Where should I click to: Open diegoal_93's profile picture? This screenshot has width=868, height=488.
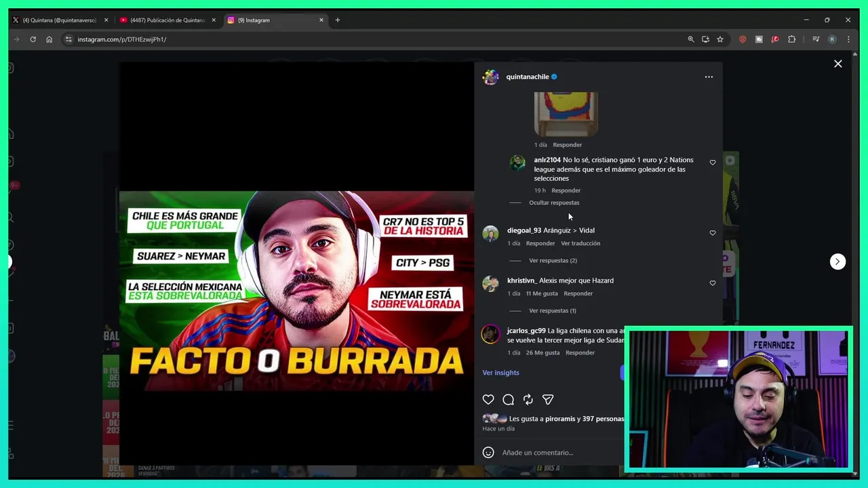click(490, 234)
